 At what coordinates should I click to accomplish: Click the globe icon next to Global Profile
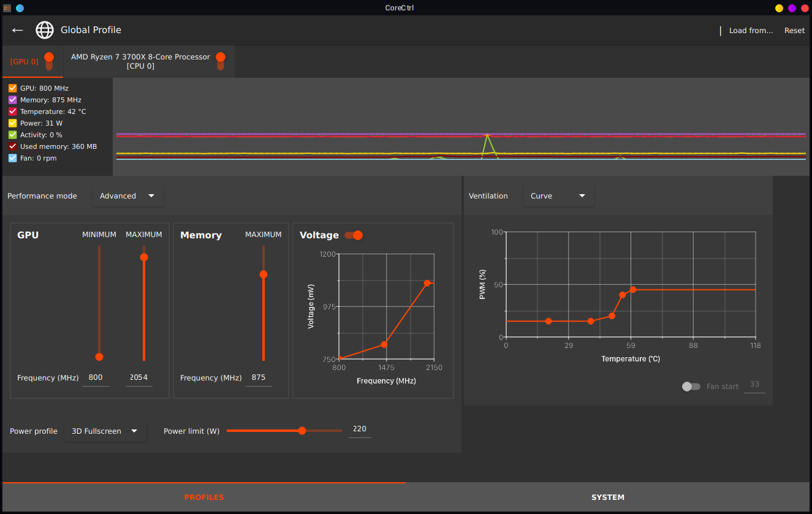(x=44, y=30)
